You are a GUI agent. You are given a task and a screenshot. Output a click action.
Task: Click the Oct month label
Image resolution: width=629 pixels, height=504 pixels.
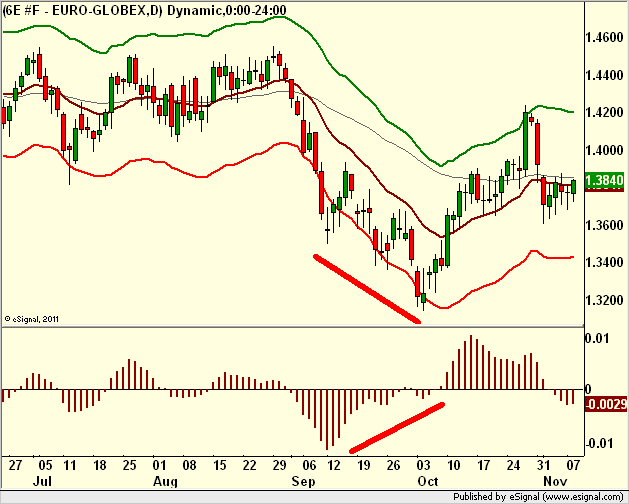point(428,481)
